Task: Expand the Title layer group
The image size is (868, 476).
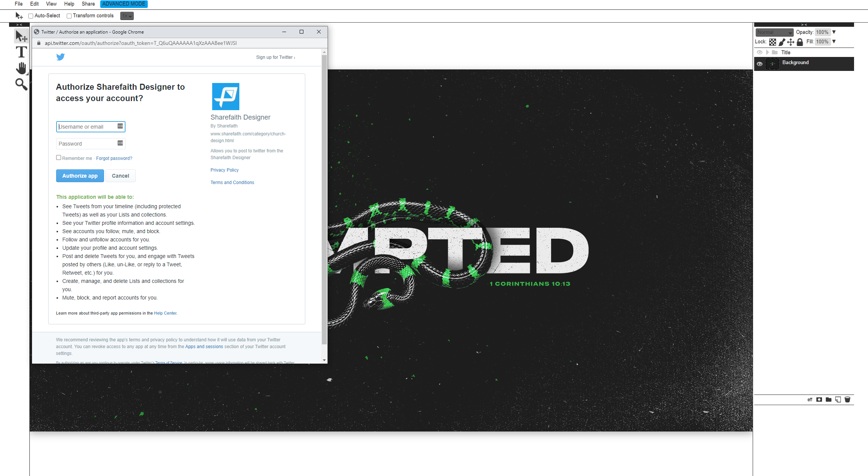Action: pyautogui.click(x=767, y=52)
